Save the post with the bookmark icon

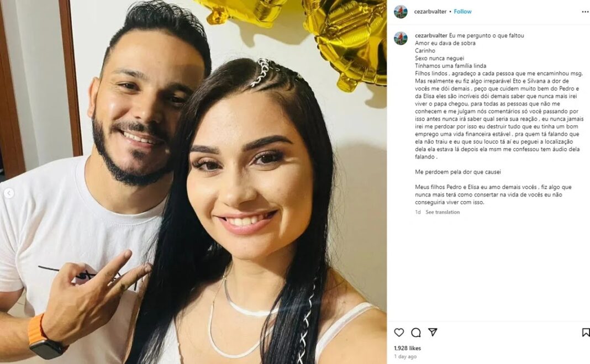586,333
